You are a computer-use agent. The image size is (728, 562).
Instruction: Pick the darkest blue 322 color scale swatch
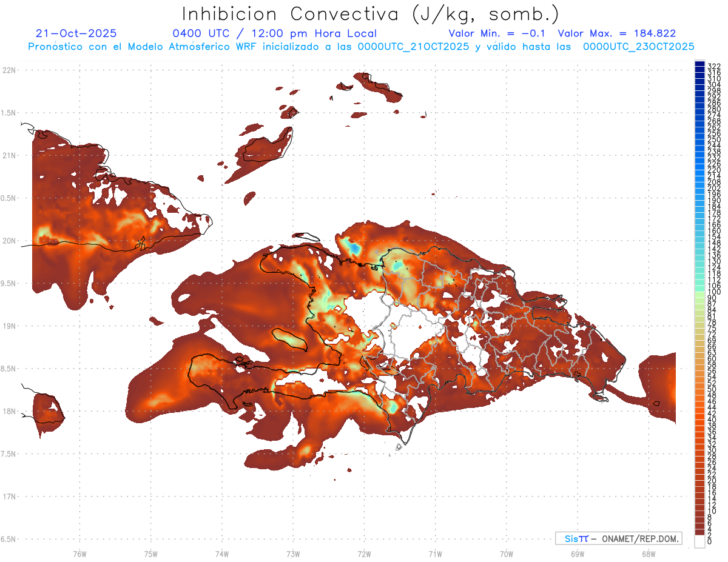(699, 65)
